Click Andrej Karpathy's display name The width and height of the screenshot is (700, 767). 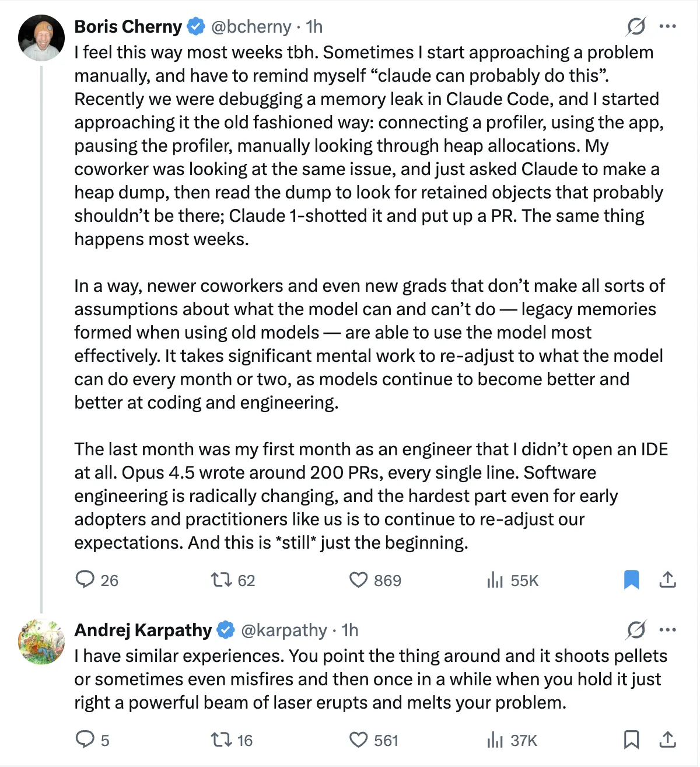pyautogui.click(x=143, y=630)
